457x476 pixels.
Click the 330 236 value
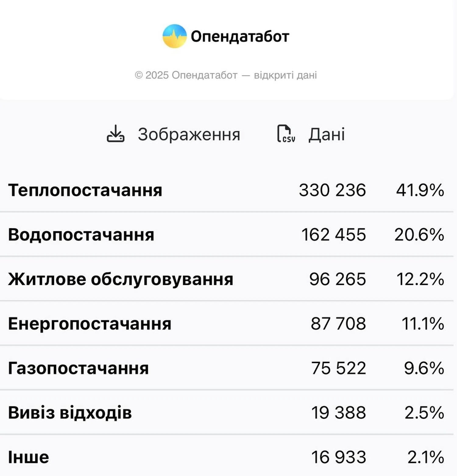(x=332, y=190)
